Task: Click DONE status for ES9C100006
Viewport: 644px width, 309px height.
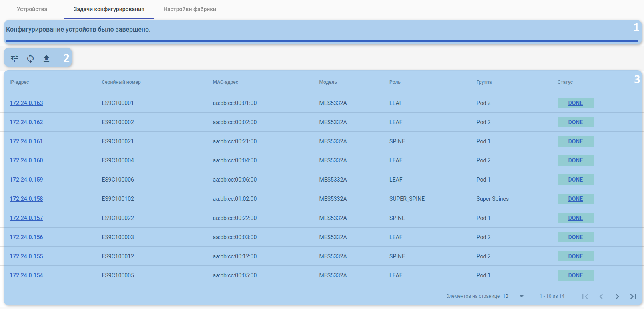Action: [x=576, y=180]
